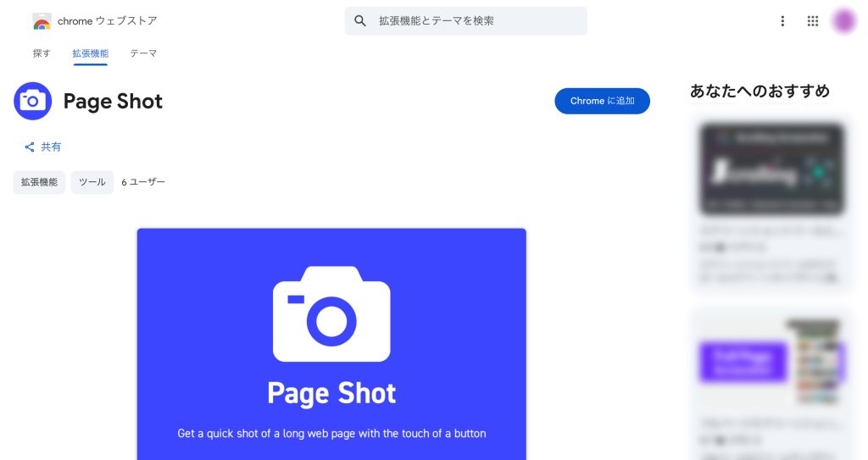868x460 pixels.
Task: Click the Page Shot title heading
Action: pyautogui.click(x=113, y=102)
